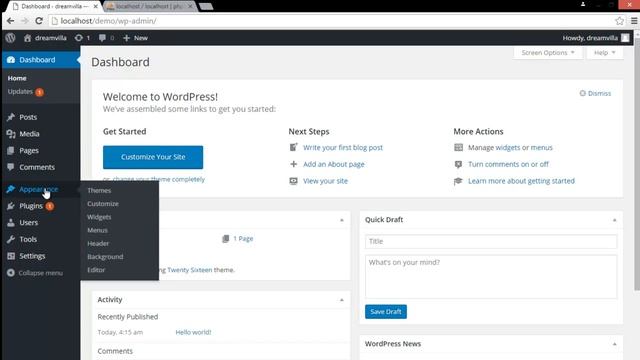Image resolution: width=640 pixels, height=360 pixels.
Task: Click the Howdy, dreamvilla account menu
Action: (596, 38)
